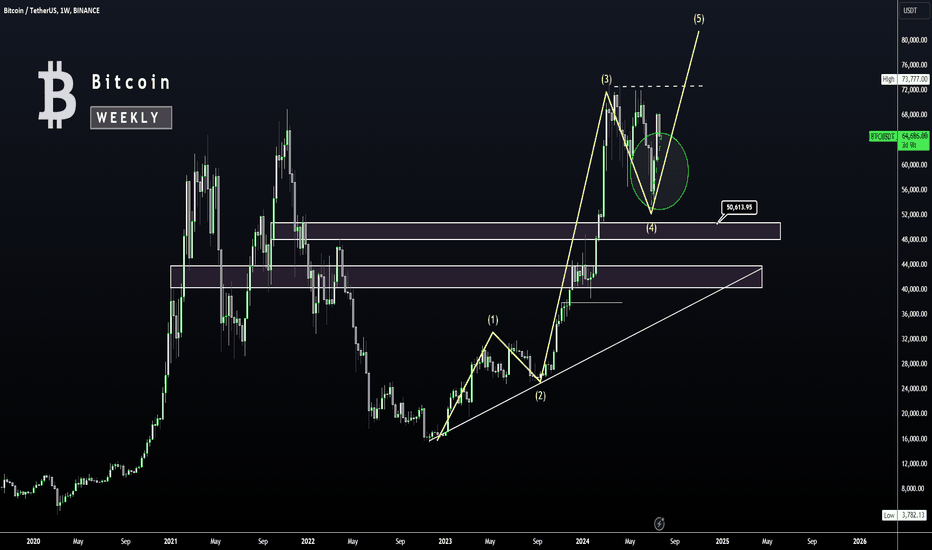Click 2021 on the time axis

[x=171, y=541]
